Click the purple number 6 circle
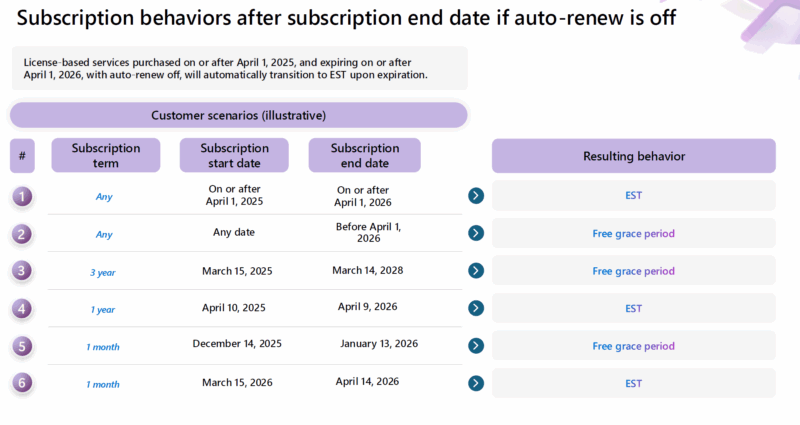This screenshot has height=425, width=800. click(x=23, y=383)
